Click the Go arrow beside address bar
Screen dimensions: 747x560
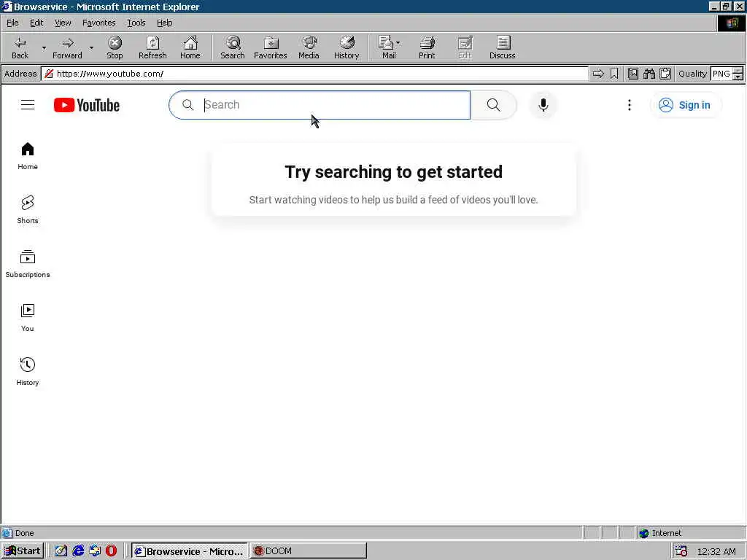click(598, 74)
